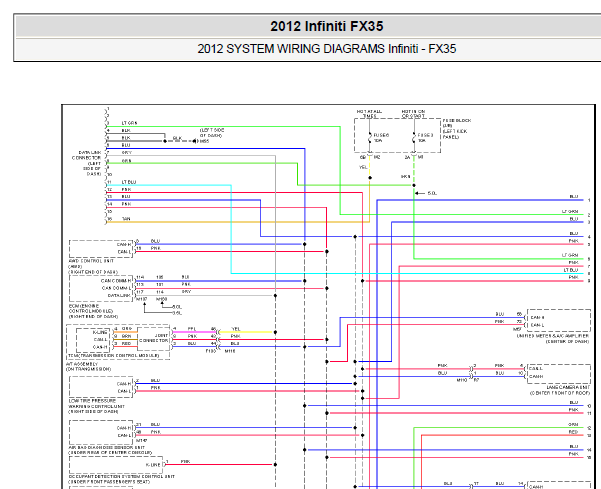Select the PPL wire label
This screenshot has height=489, width=601.
point(192,329)
